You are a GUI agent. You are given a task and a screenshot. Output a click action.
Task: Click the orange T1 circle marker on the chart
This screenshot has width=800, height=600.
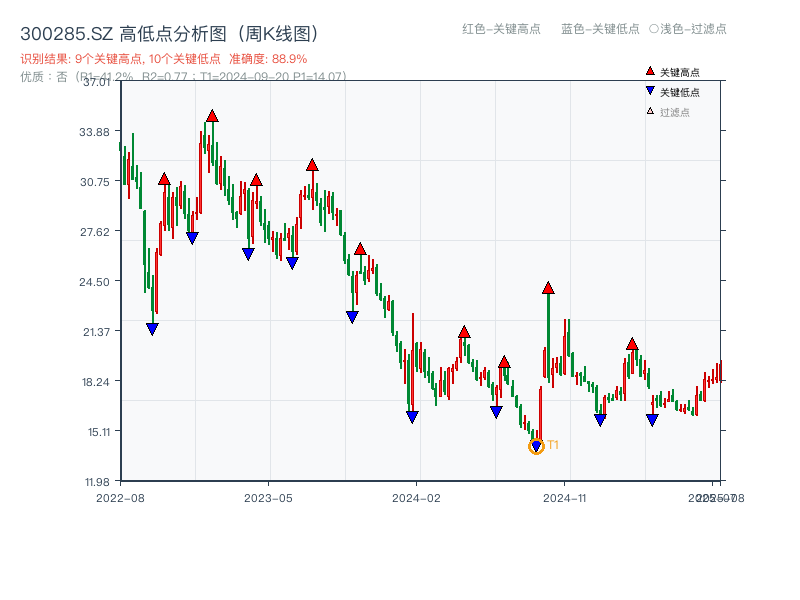[x=536, y=447]
